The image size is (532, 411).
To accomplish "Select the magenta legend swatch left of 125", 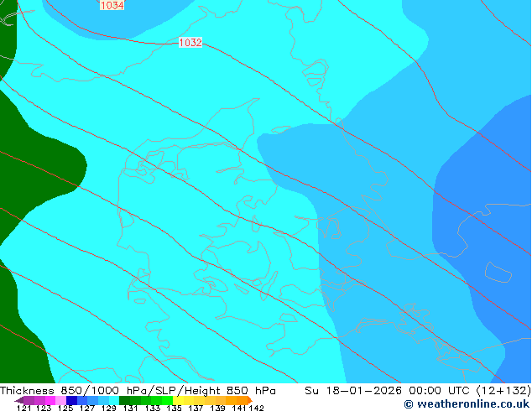I will [x=50, y=400].
